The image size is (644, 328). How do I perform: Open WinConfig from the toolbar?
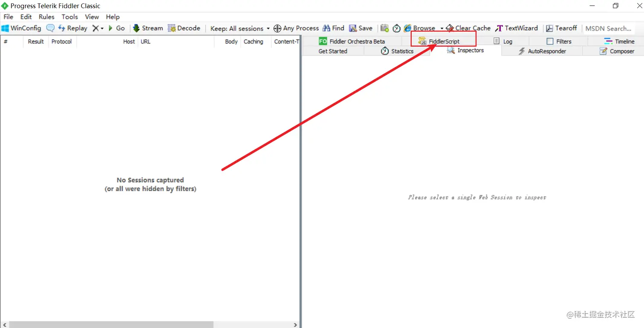pyautogui.click(x=21, y=28)
